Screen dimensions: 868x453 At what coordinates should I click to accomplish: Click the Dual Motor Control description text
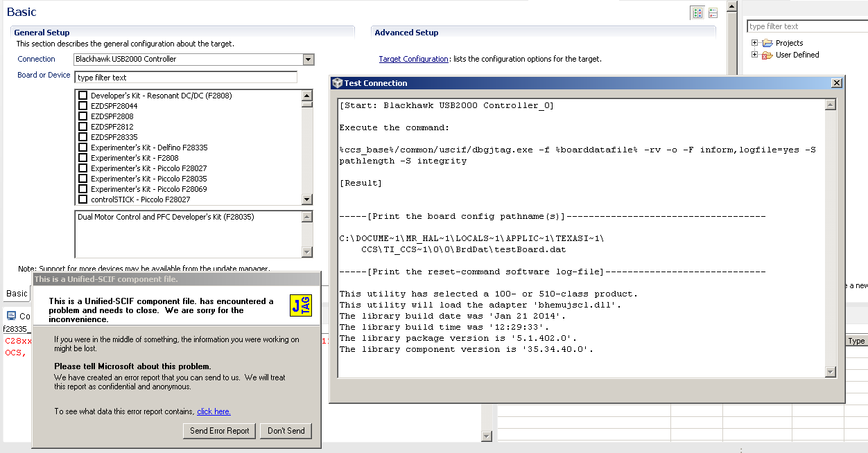166,217
